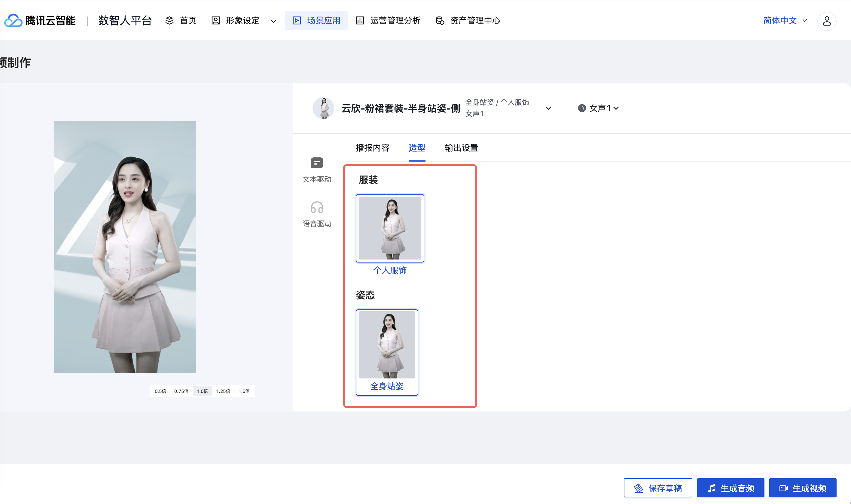
Task: Click the 首页 home layers icon
Action: coord(169,21)
